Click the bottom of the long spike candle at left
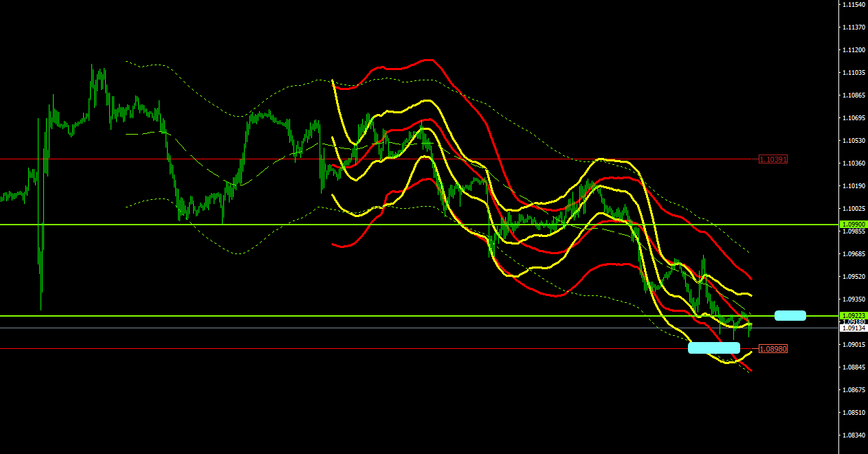Screen dimensions: 868x454 pos(41,308)
